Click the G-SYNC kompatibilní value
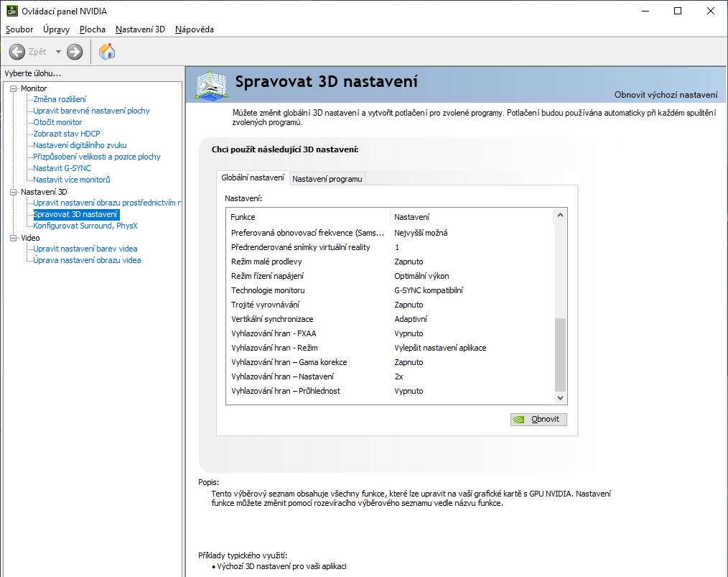 point(429,290)
